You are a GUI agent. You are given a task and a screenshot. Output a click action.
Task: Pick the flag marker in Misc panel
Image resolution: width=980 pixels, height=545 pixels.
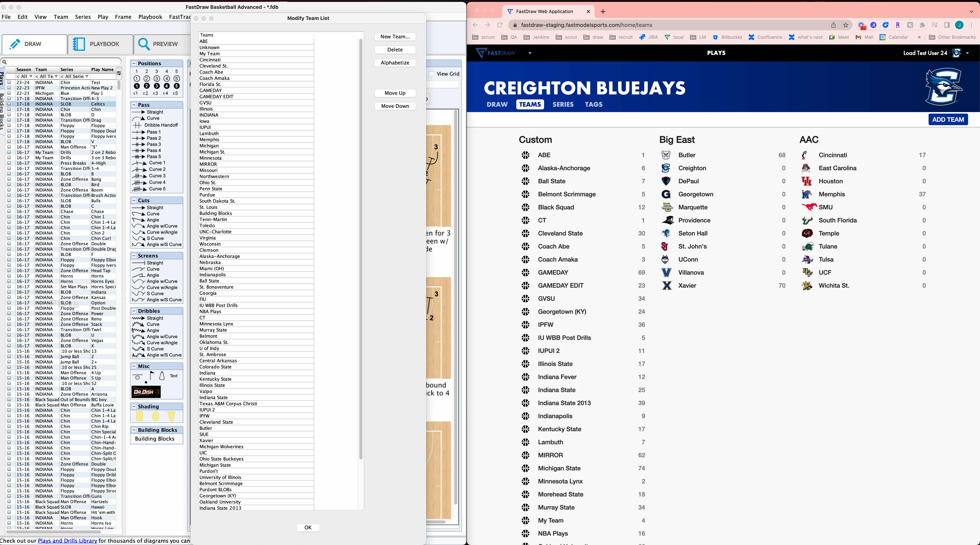[152, 376]
